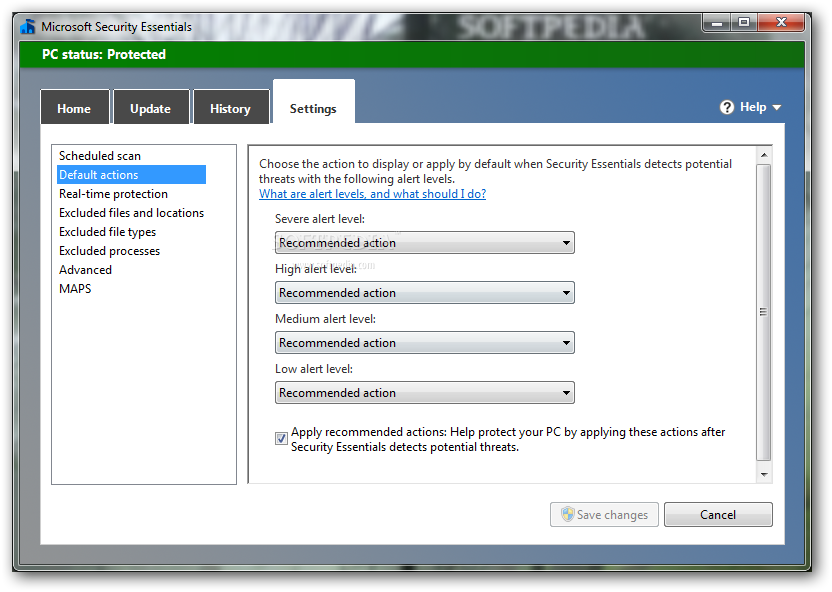The height and width of the screenshot is (592, 832).
Task: Click the shield icon on Save changes
Action: [x=568, y=514]
